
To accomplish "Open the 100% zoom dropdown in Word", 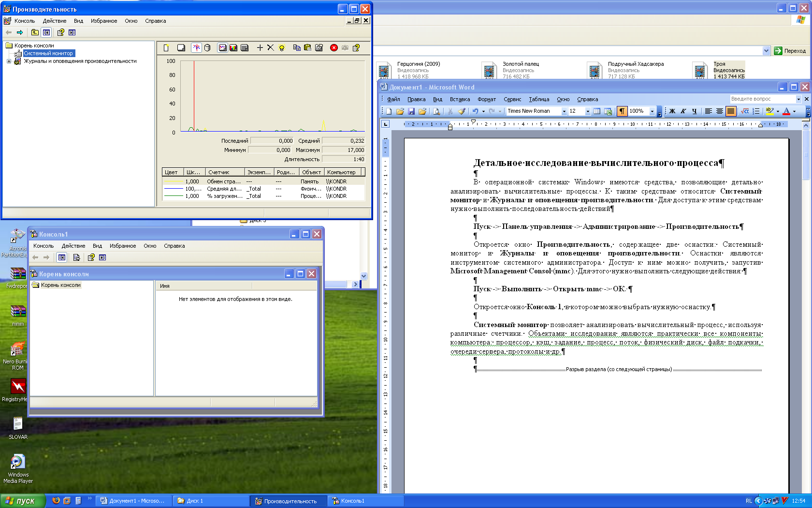I will tap(652, 111).
